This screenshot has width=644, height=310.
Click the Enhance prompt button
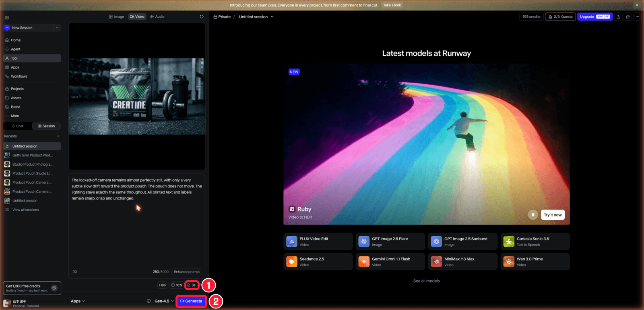point(187,272)
